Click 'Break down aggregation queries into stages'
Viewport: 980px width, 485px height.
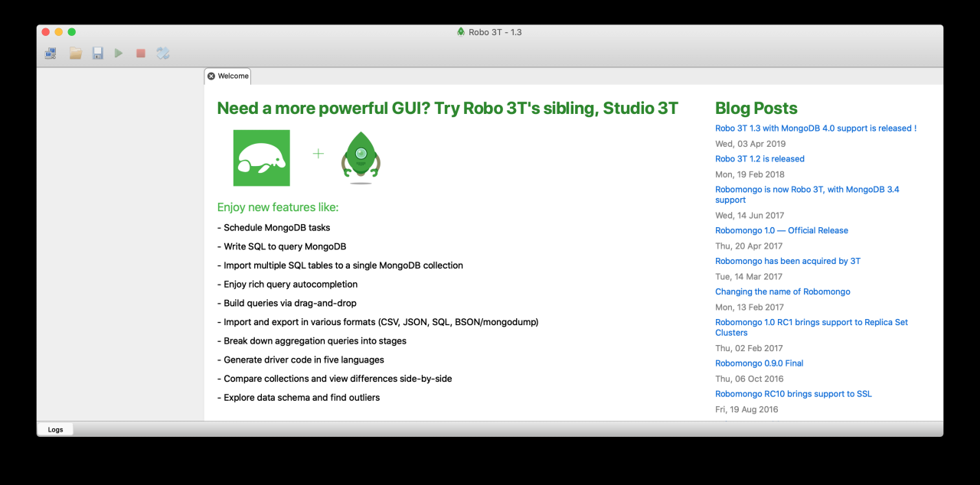point(312,341)
